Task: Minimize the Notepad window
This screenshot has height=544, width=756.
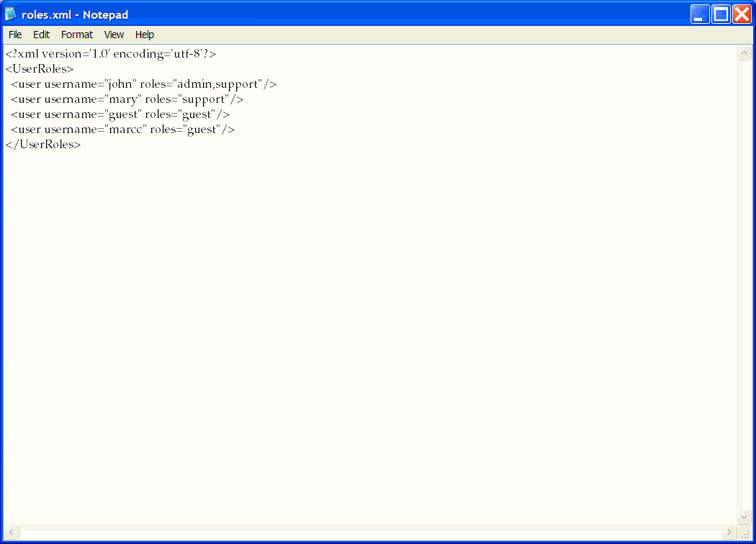Action: pos(700,14)
